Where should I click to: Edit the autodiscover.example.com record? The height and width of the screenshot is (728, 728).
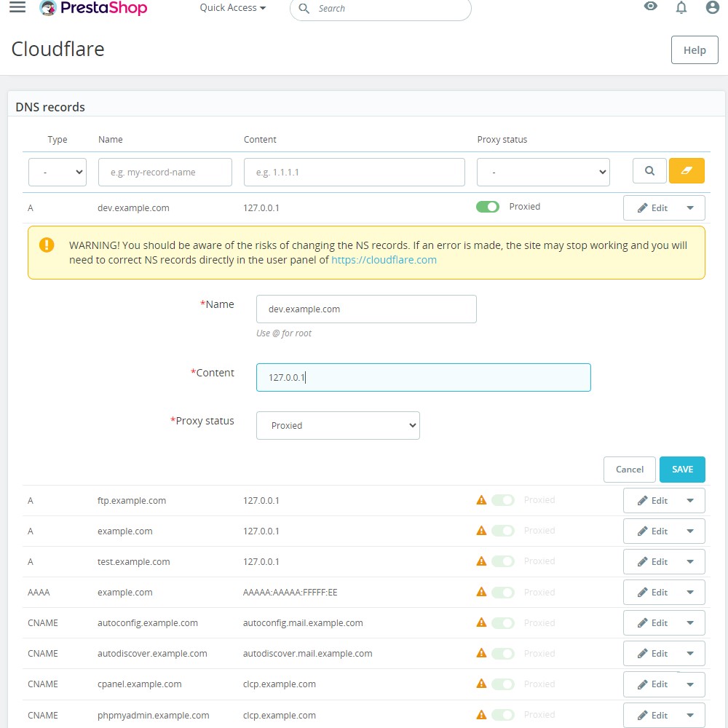(652, 654)
